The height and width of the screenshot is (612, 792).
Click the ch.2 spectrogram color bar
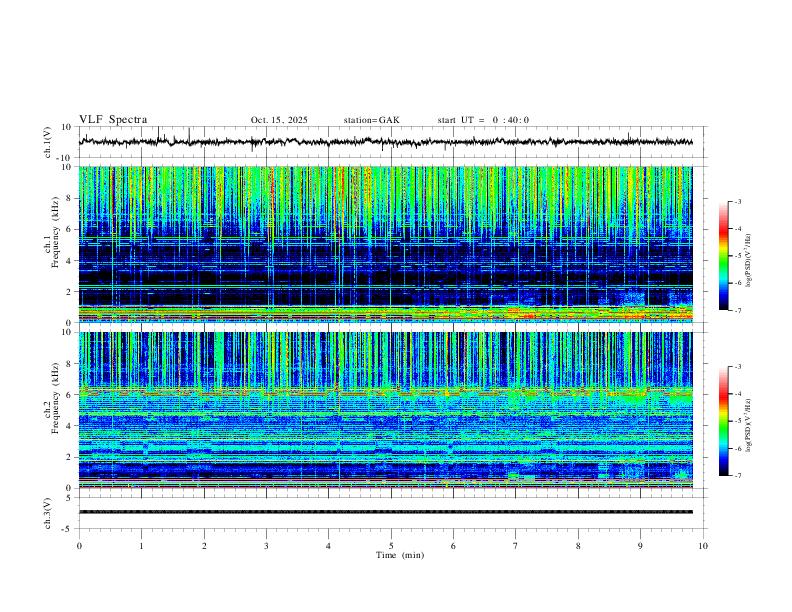723,421
